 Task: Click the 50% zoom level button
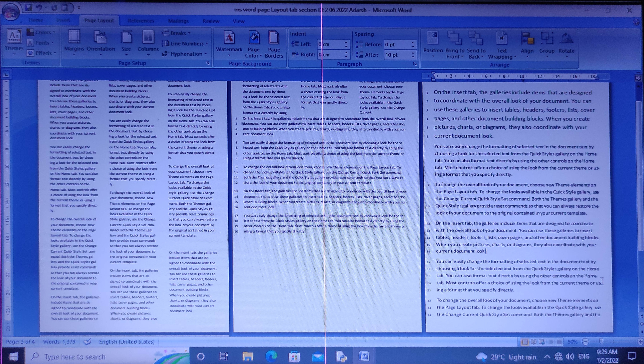coord(572,342)
